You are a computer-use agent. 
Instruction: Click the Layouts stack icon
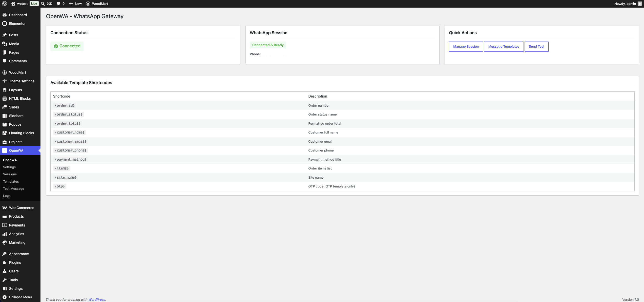[x=5, y=90]
